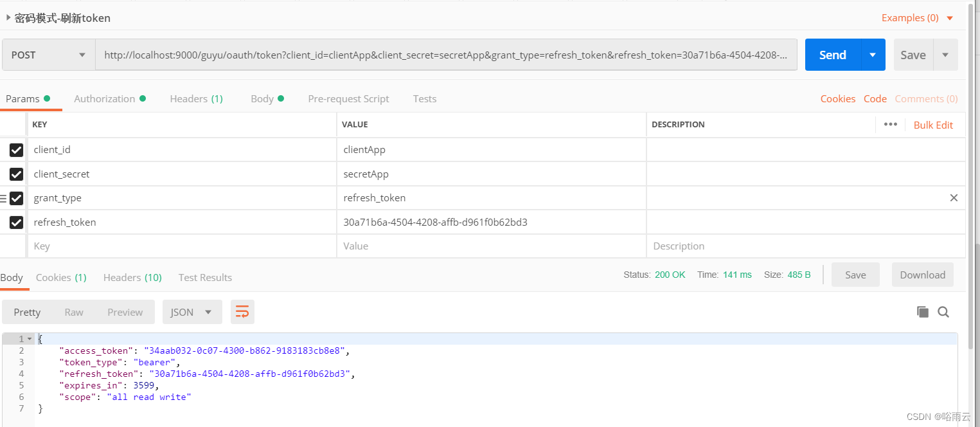Switch to the request Body tab
Screen dimensions: 980x427
[267, 99]
